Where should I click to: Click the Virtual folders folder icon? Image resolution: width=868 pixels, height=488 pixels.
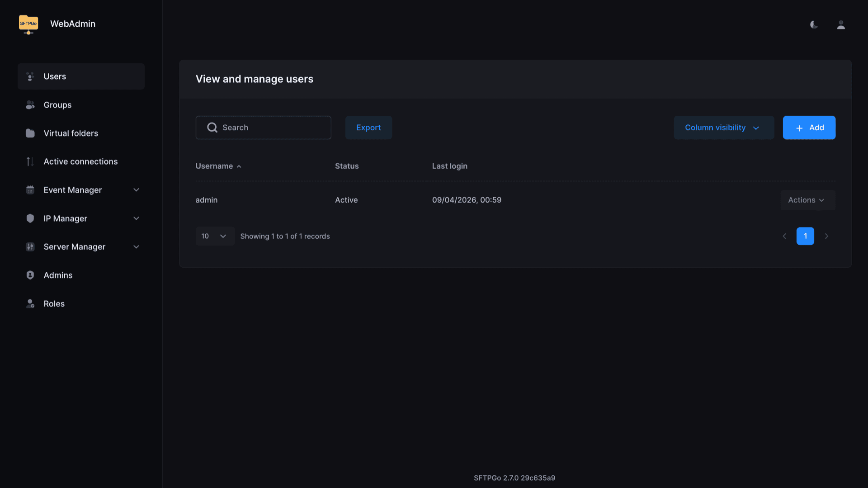click(x=30, y=133)
